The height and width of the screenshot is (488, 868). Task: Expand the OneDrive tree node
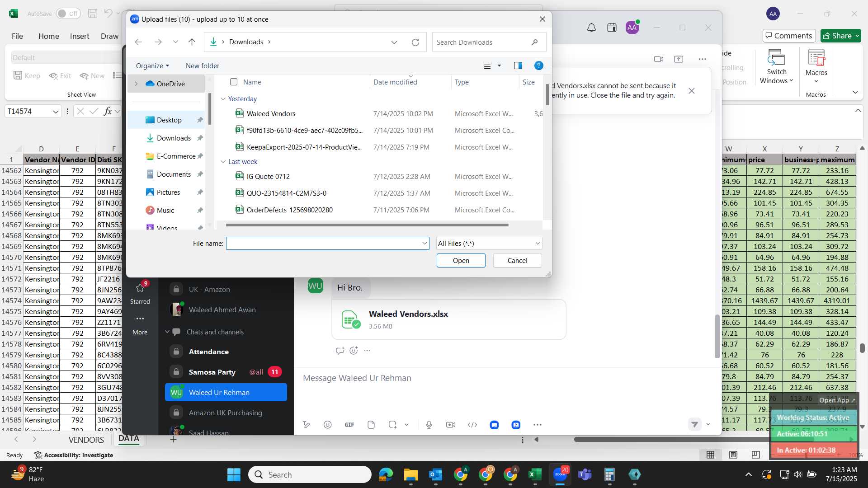pos(136,84)
